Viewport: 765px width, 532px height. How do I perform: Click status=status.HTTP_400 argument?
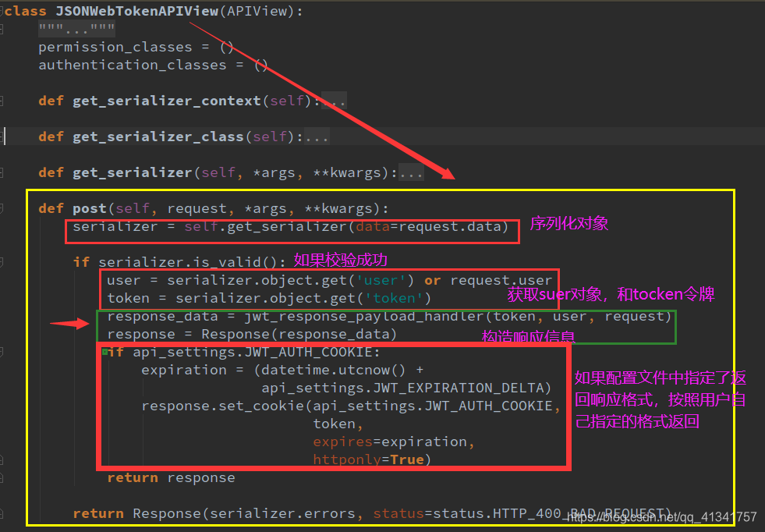pos(467,514)
